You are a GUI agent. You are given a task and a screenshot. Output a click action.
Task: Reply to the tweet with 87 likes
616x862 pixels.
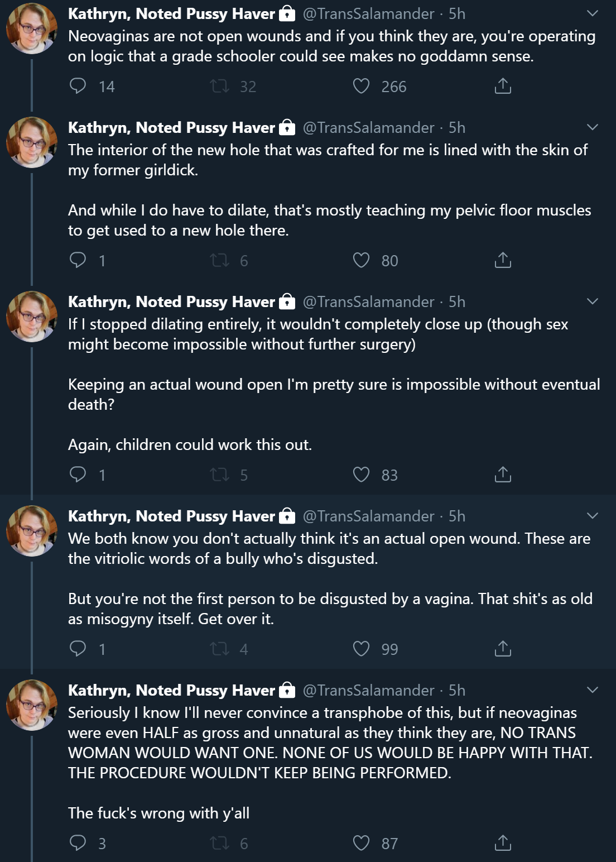pyautogui.click(x=78, y=843)
